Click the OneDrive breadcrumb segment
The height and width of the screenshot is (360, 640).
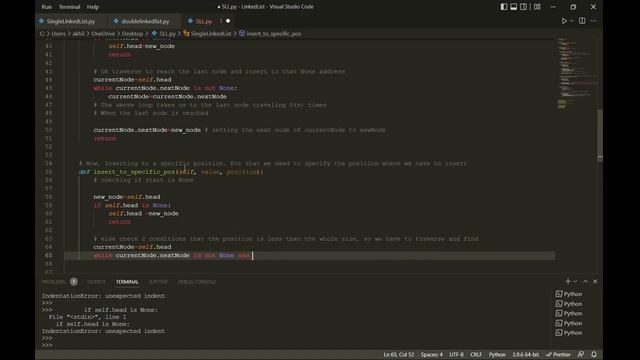tap(103, 34)
